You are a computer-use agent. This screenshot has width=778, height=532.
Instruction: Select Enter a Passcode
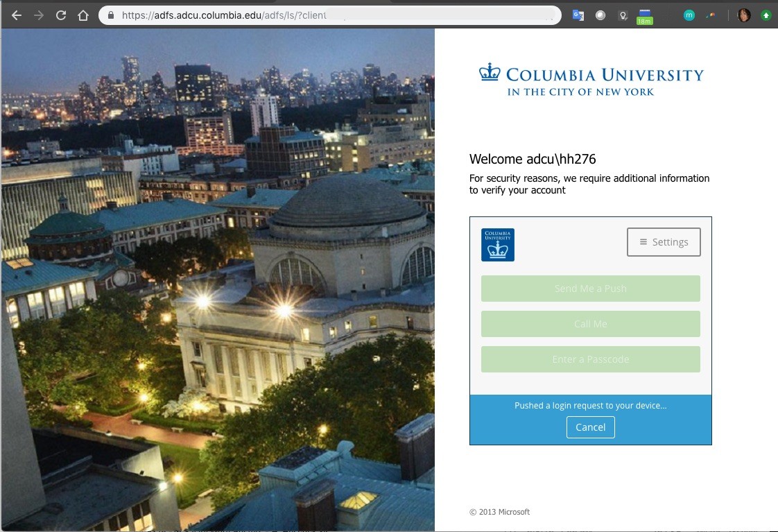tap(591, 359)
